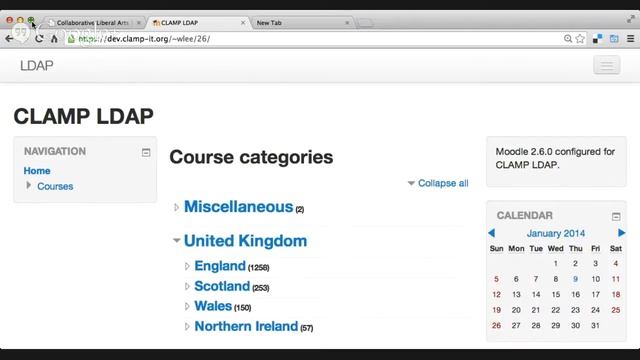Image resolution: width=640 pixels, height=360 pixels.
Task: Expand the Northern Ireland subcategory arrow
Action: [187, 326]
